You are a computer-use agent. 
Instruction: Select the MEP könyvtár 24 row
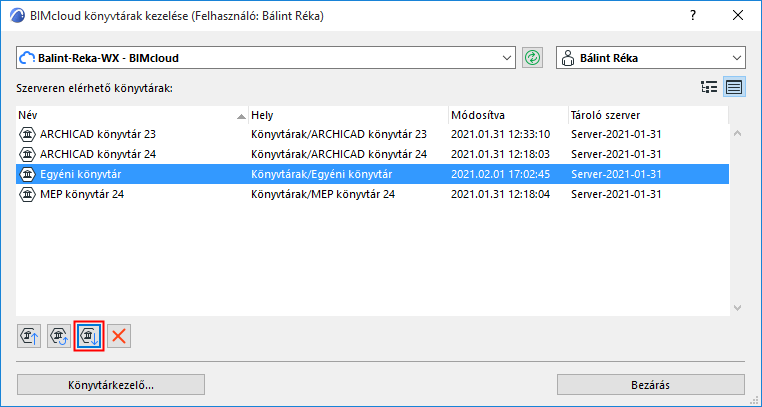pyautogui.click(x=372, y=194)
